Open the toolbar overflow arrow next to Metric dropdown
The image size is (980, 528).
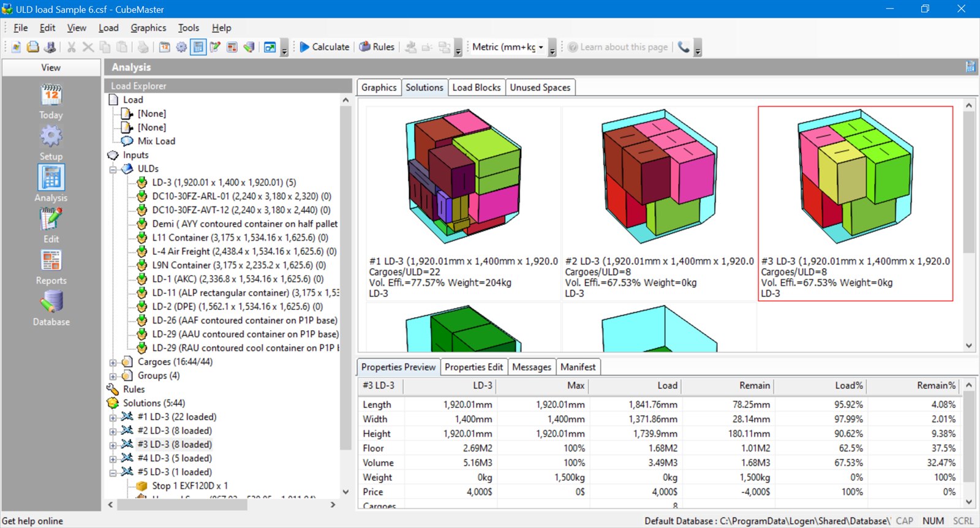(552, 48)
